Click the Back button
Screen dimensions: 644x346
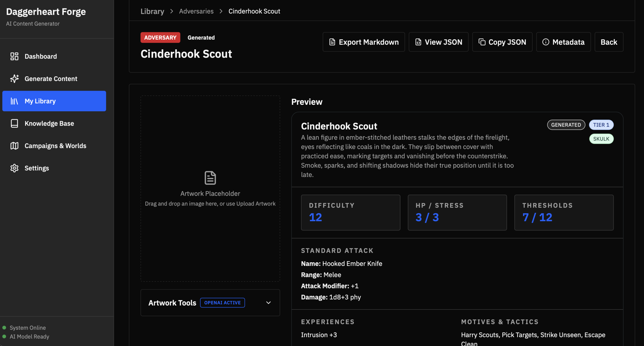(x=609, y=42)
